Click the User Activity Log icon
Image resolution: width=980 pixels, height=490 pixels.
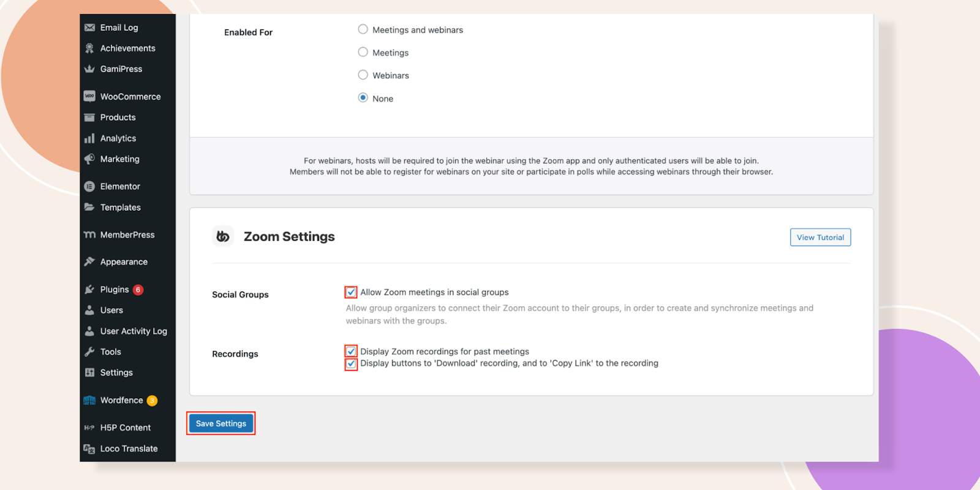89,331
